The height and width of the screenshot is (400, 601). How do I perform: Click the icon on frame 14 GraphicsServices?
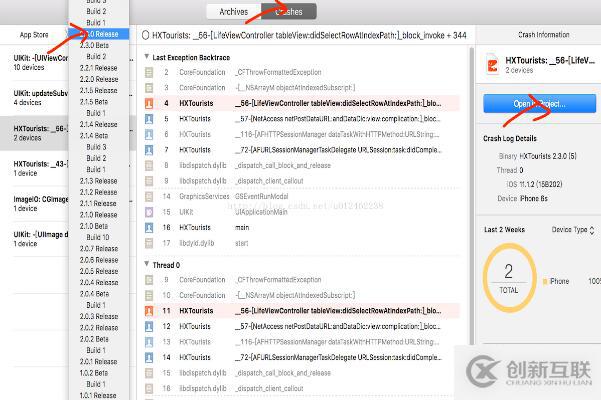tap(149, 197)
